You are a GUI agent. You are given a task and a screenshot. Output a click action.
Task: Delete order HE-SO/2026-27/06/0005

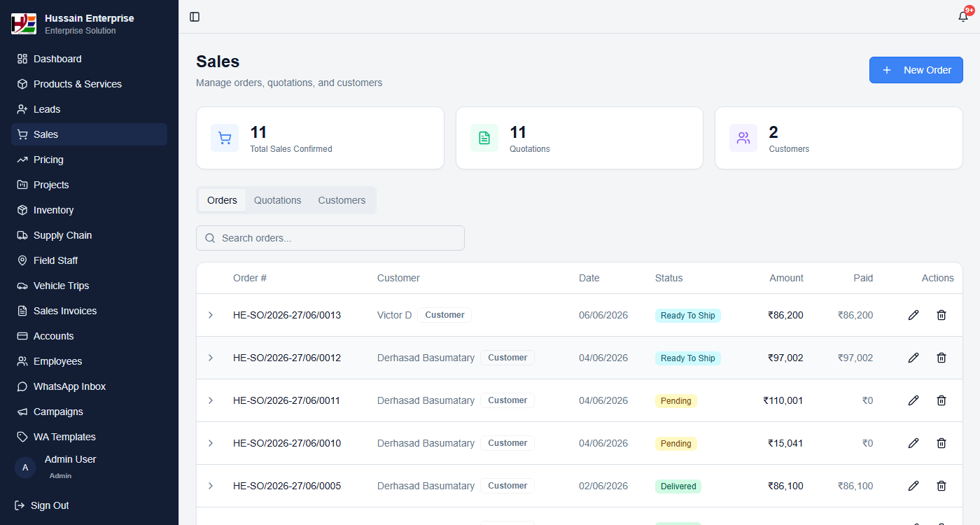[x=941, y=486]
